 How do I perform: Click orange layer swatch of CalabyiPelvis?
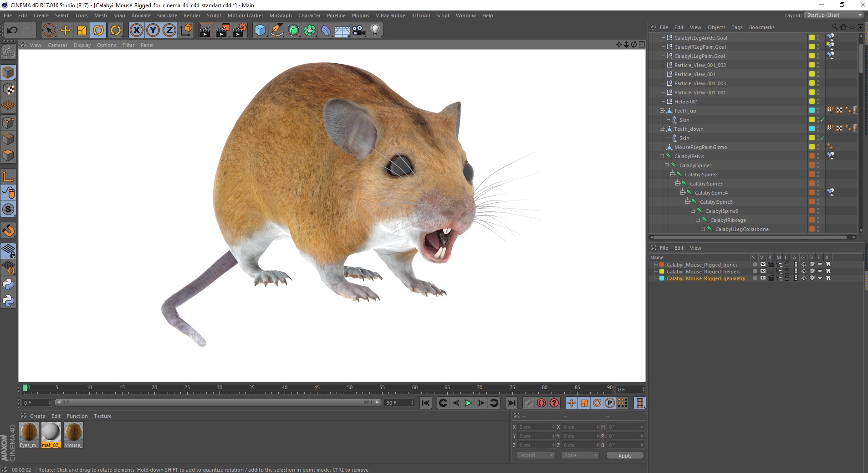pyautogui.click(x=812, y=156)
